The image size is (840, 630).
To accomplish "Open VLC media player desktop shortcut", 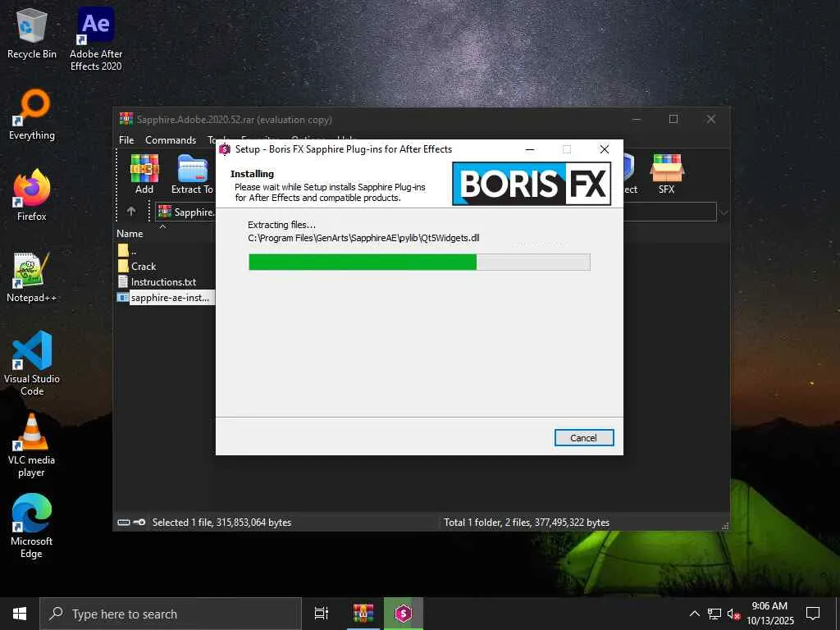I will [x=32, y=445].
